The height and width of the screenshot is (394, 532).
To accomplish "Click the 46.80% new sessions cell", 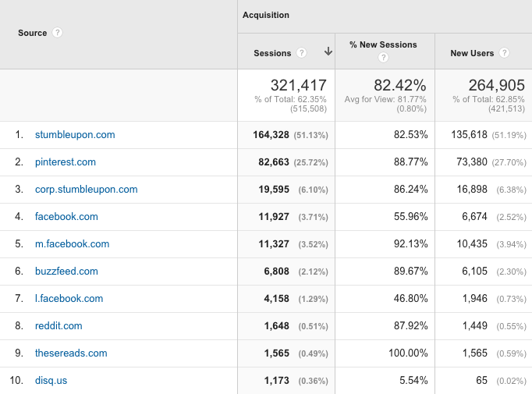I will 410,299.
